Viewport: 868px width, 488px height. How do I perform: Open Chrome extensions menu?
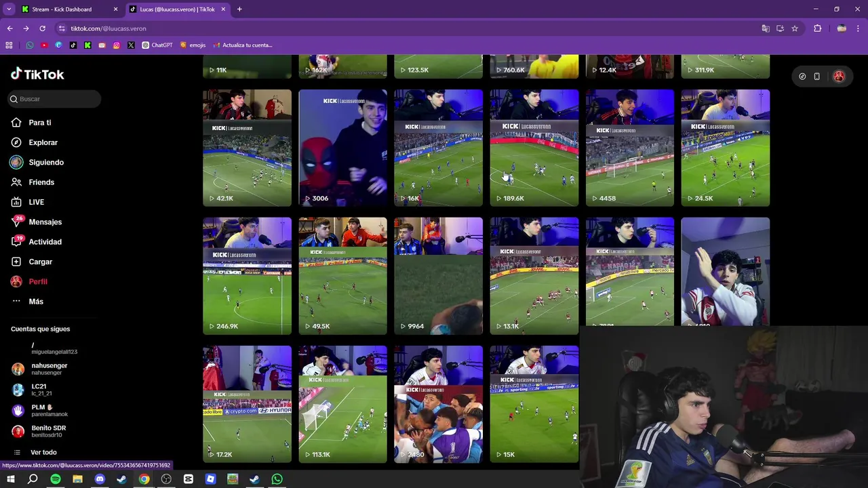click(x=817, y=28)
